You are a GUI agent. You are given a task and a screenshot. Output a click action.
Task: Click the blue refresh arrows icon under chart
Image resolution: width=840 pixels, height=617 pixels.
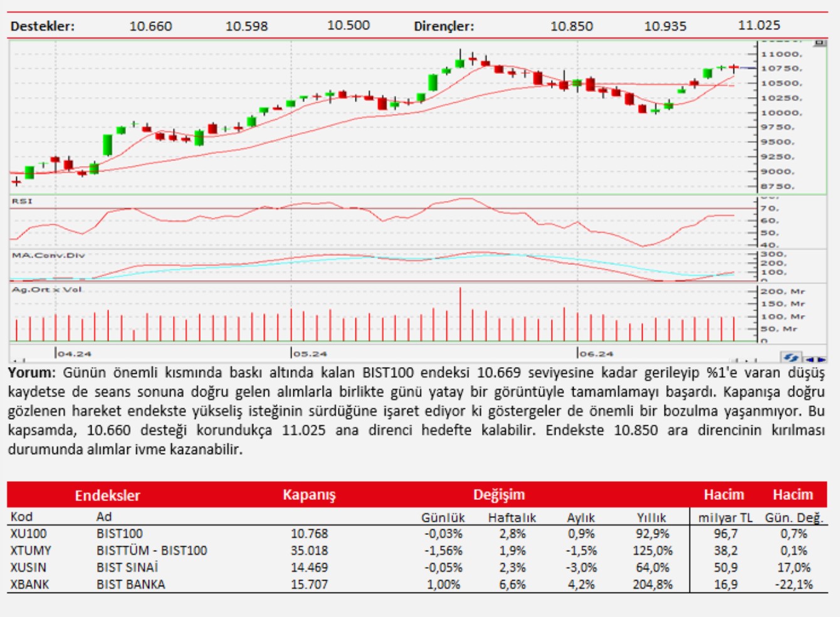pos(790,358)
